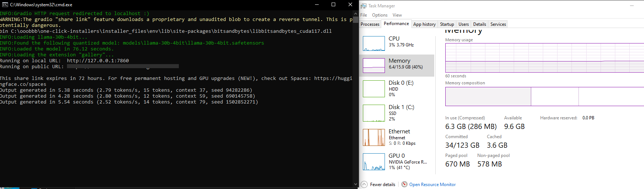This screenshot has height=189, width=644.
Task: Click the Resource Monitor icon
Action: pyautogui.click(x=404, y=185)
